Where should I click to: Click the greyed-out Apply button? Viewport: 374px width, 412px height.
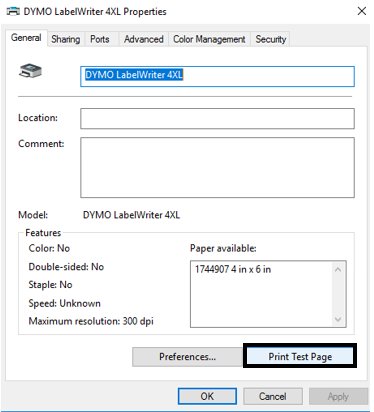click(x=338, y=396)
